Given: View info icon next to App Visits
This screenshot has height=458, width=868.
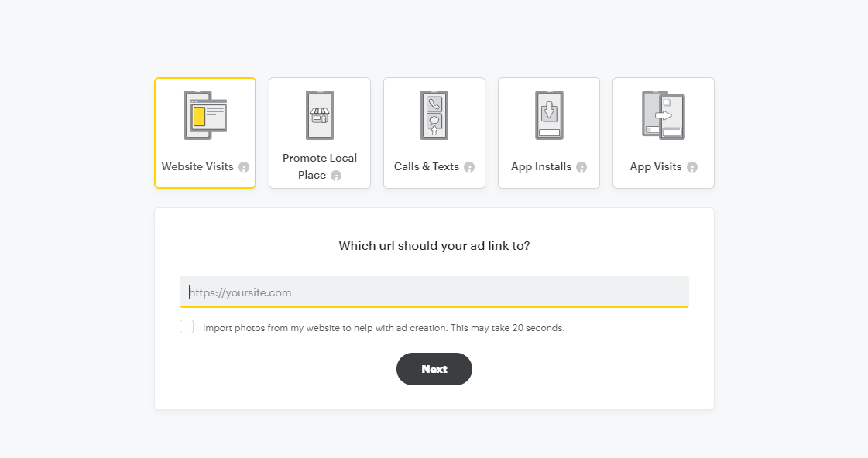Looking at the screenshot, I should click(692, 167).
